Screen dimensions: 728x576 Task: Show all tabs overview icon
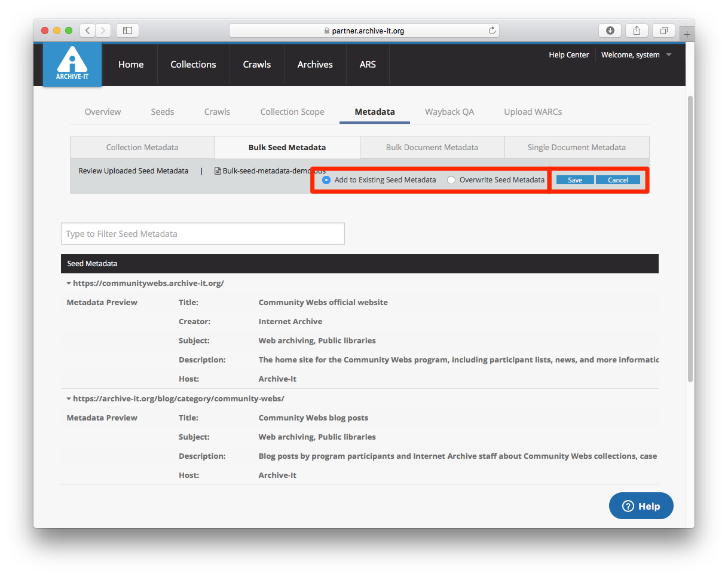pyautogui.click(x=663, y=31)
